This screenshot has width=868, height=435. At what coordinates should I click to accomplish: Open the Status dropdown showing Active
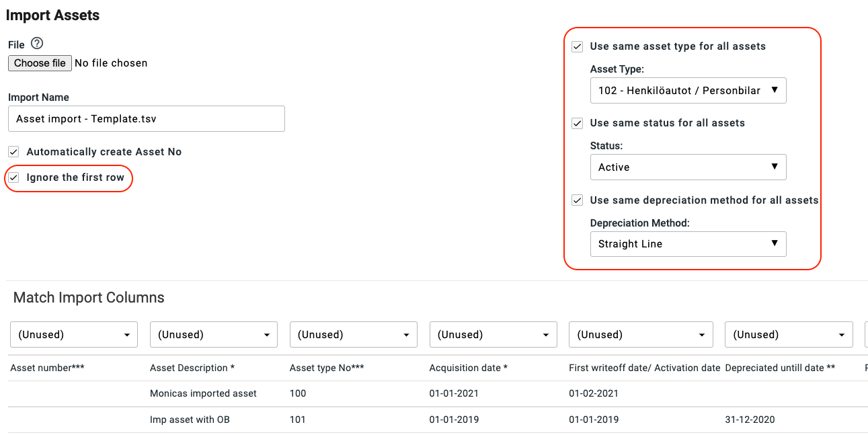click(x=688, y=167)
